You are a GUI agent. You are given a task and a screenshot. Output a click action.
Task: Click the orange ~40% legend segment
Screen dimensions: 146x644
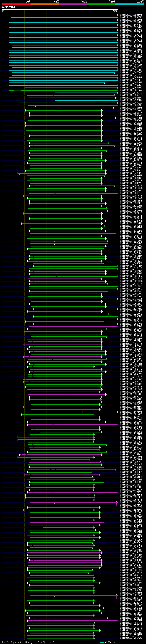pyautogui.click(x=45, y=4)
